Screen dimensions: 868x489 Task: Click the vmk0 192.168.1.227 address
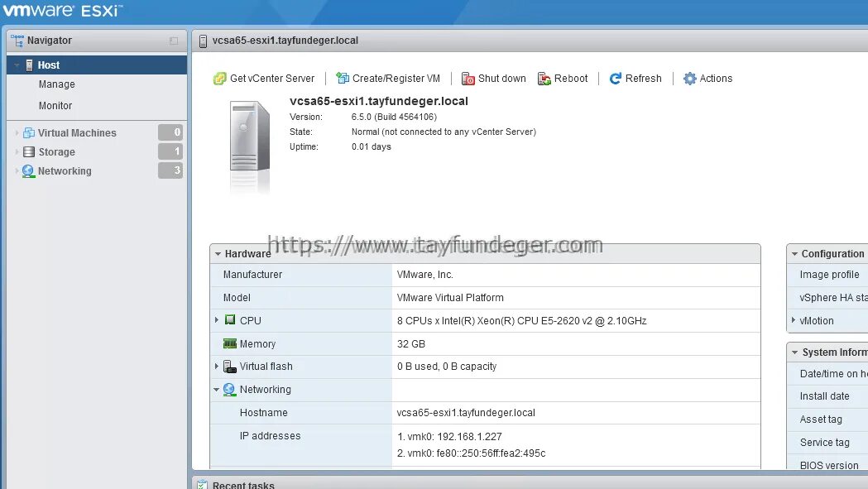449,436
